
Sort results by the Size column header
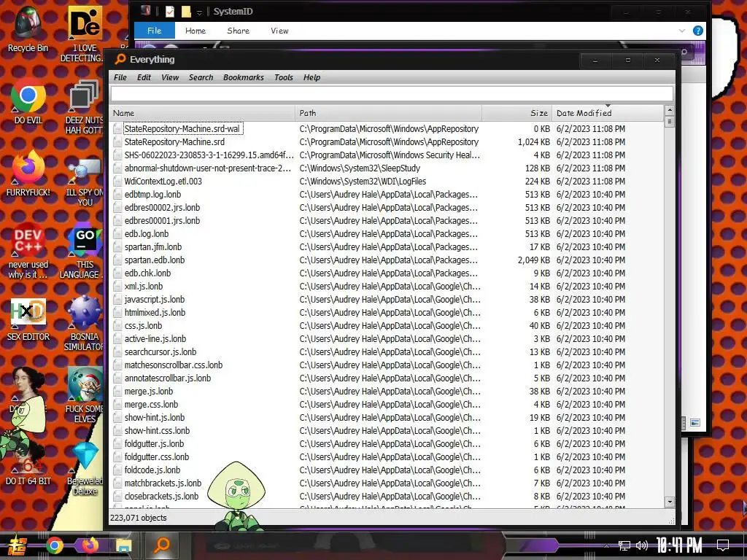pos(517,113)
